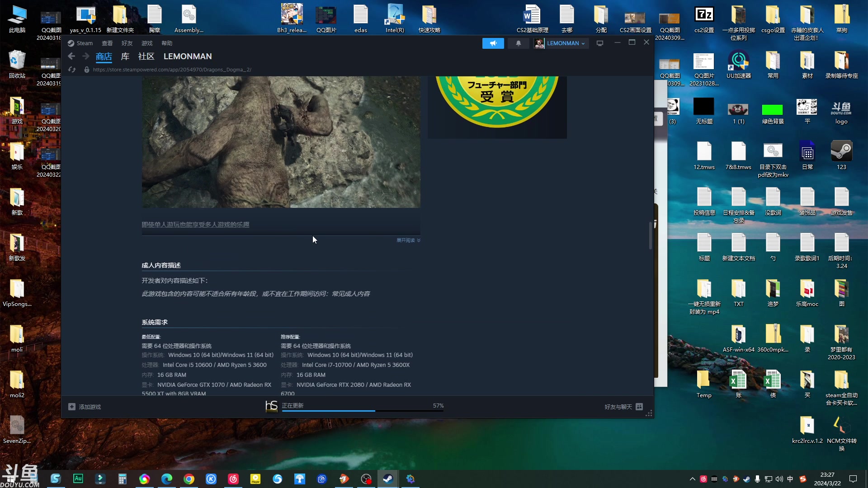Image resolution: width=868 pixels, height=488 pixels.
Task: Open Sogou input tray icon
Action: coord(802,479)
